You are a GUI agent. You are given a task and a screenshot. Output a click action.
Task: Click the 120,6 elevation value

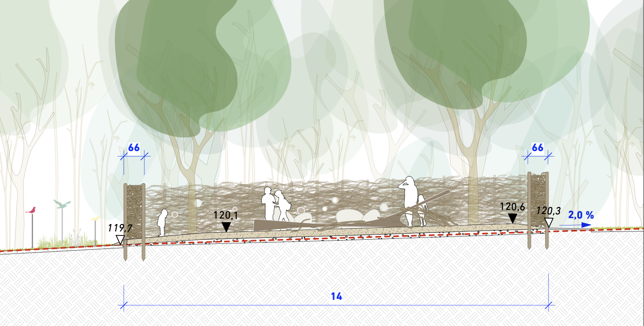point(513,208)
